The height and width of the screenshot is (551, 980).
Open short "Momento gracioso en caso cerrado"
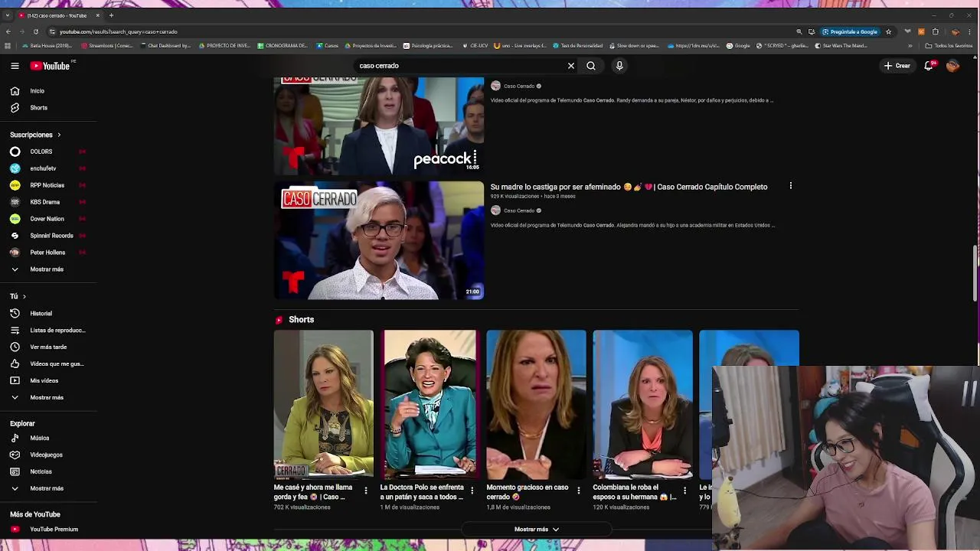[x=536, y=404]
